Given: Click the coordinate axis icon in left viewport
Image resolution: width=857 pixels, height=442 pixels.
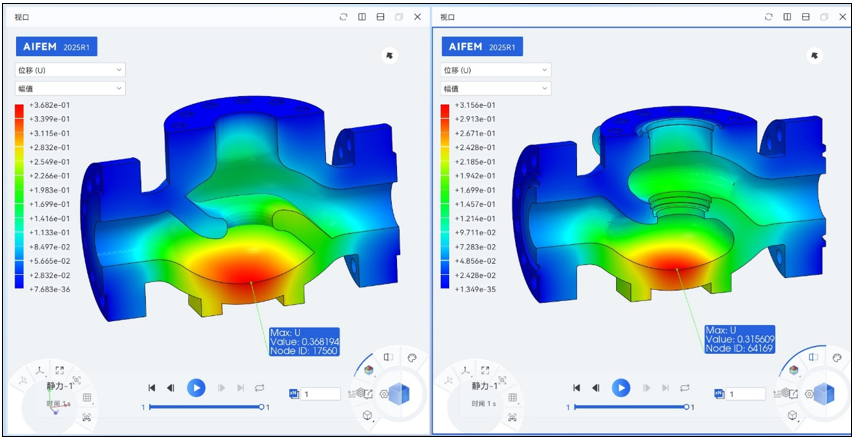Looking at the screenshot, I should [x=39, y=370].
